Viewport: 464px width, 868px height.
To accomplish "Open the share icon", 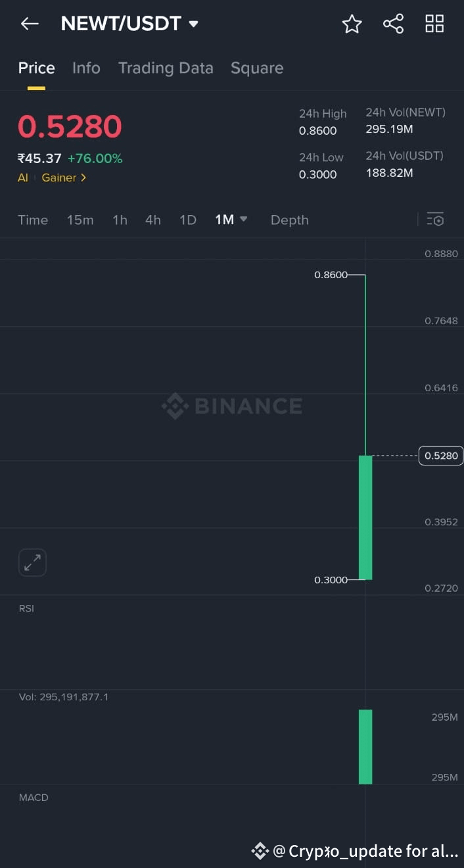I will point(393,24).
